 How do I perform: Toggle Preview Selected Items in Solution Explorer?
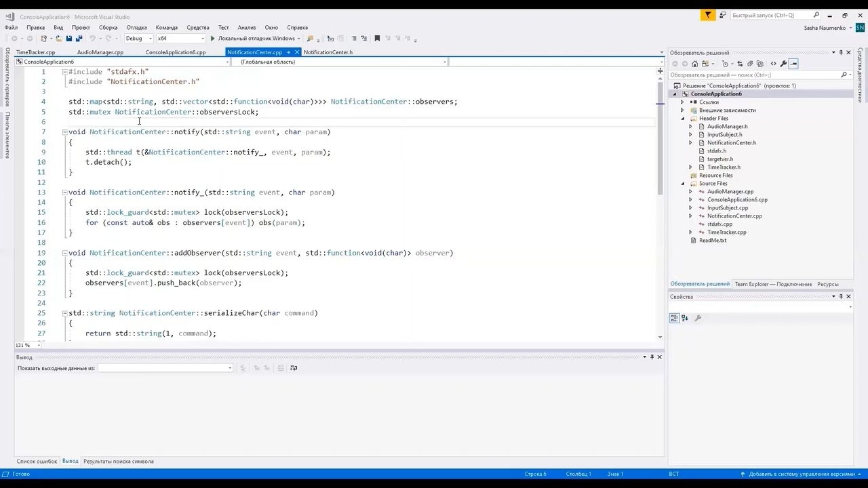click(793, 64)
